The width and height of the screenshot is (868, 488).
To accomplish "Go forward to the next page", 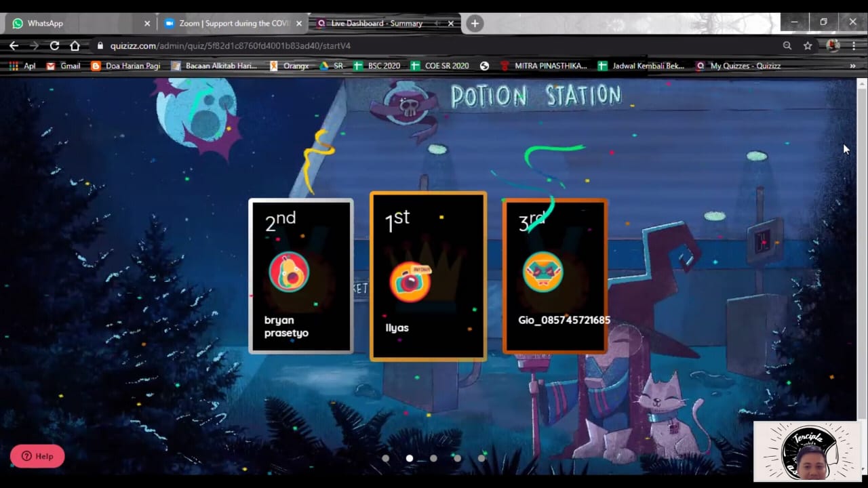I will (x=34, y=45).
